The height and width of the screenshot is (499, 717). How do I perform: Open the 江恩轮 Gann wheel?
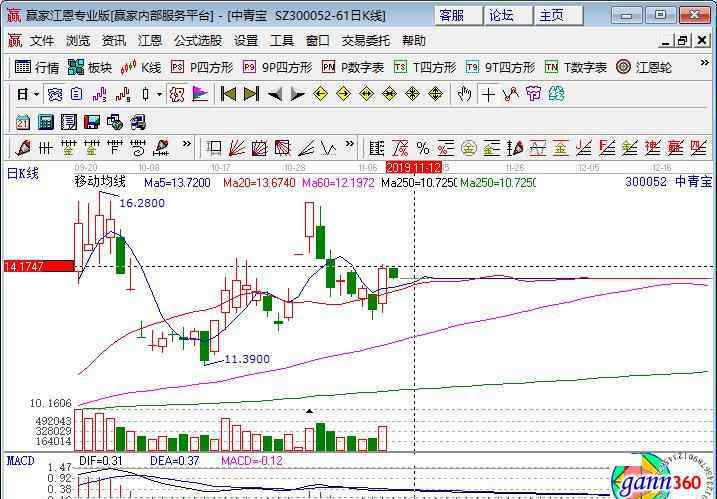tap(643, 68)
